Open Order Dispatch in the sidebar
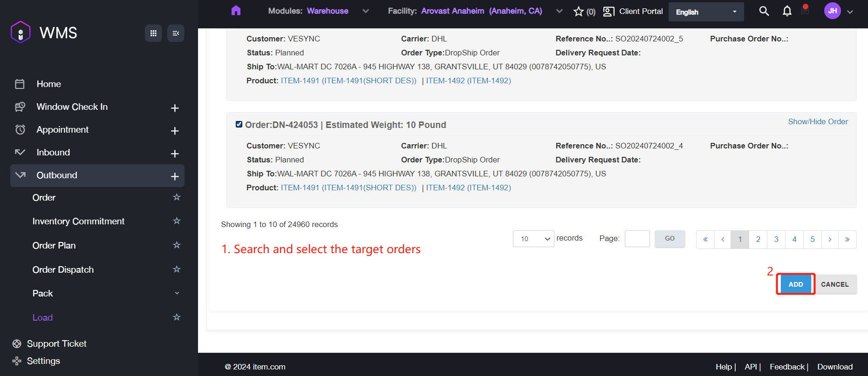868x376 pixels. tap(63, 270)
